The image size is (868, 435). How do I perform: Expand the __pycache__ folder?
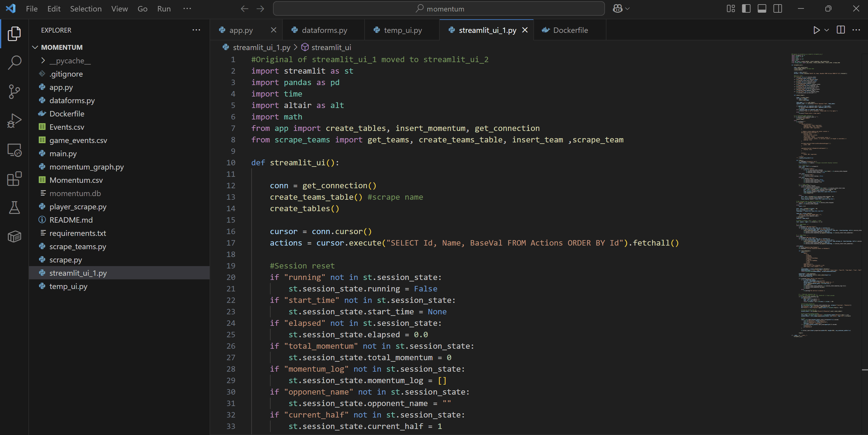coord(70,61)
